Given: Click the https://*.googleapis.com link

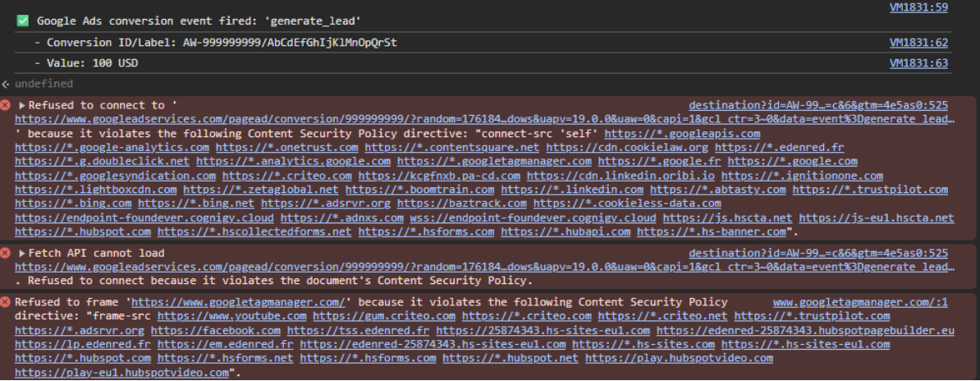Looking at the screenshot, I should tap(682, 133).
